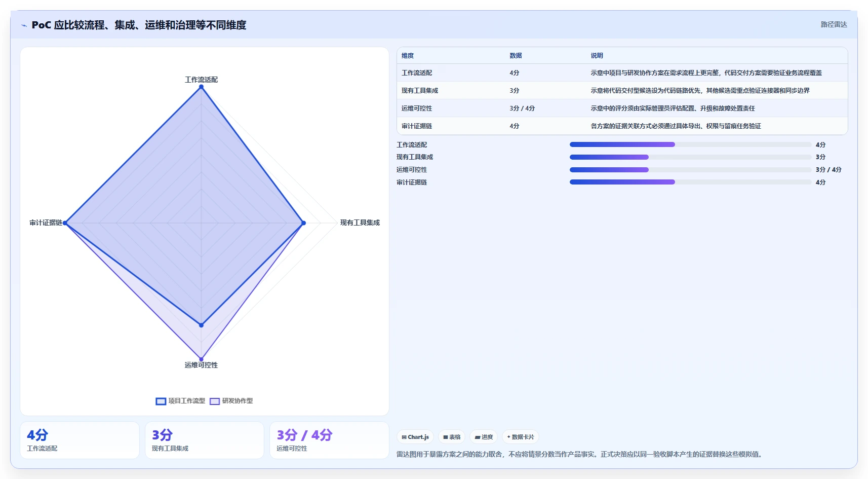The width and height of the screenshot is (868, 479).
Task: Toggle 研发协作型 legend entry
Action: tap(231, 401)
